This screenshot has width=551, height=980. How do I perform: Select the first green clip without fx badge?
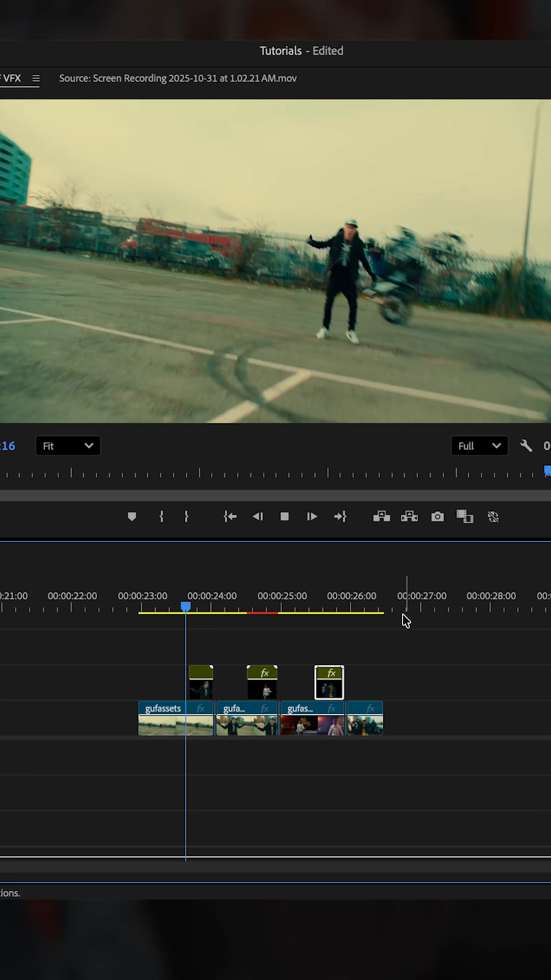pos(201,682)
